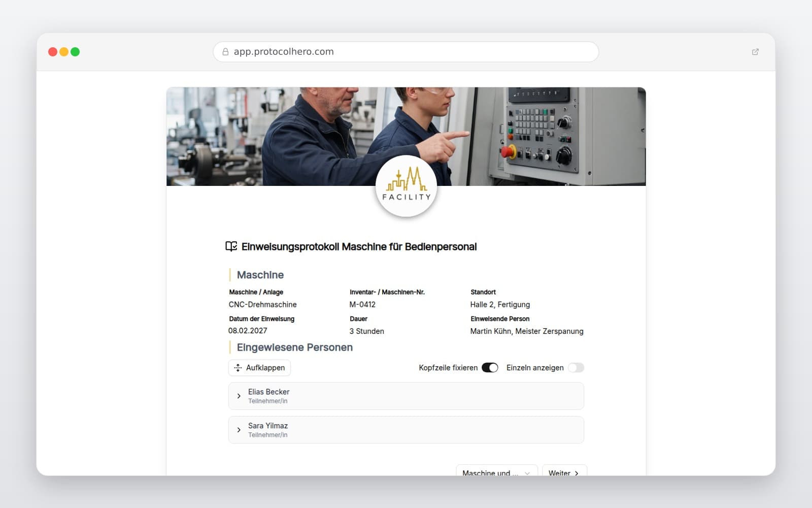Toggle Kopfzeile fixieren switch

click(x=490, y=368)
